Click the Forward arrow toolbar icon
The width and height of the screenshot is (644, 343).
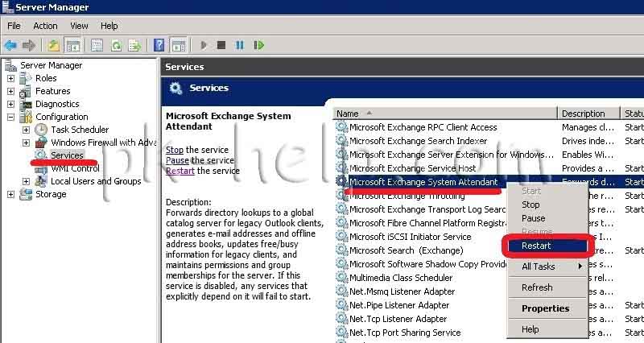29,45
